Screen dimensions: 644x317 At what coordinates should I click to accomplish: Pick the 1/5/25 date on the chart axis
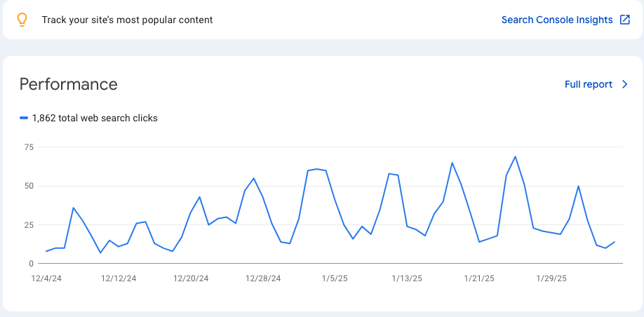335,278
